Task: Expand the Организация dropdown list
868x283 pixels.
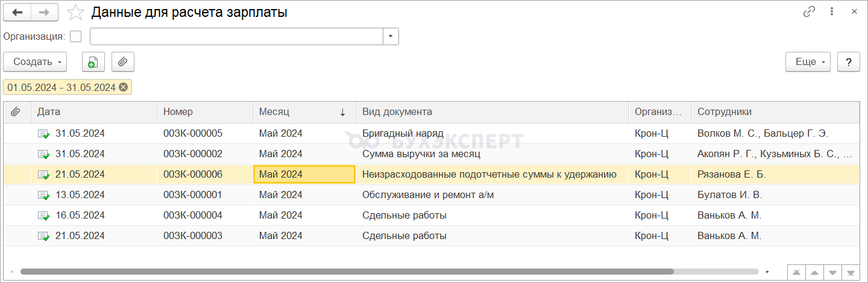Action: click(391, 36)
